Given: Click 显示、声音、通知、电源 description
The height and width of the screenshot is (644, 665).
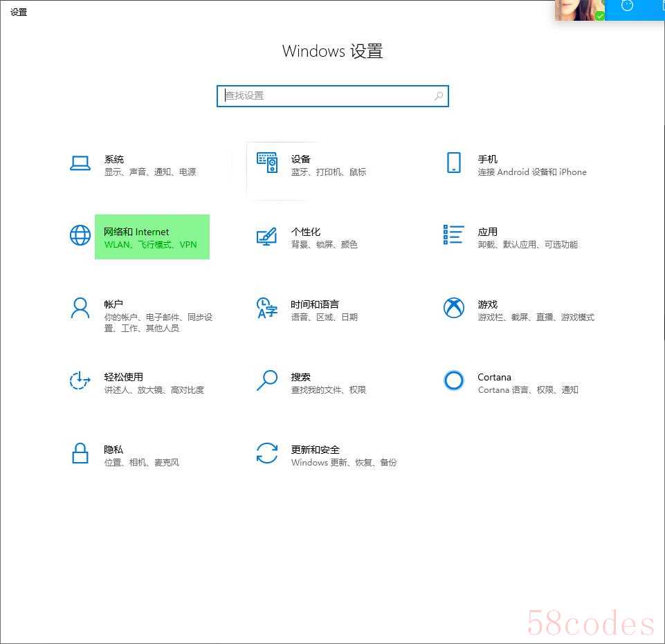Looking at the screenshot, I should [150, 172].
